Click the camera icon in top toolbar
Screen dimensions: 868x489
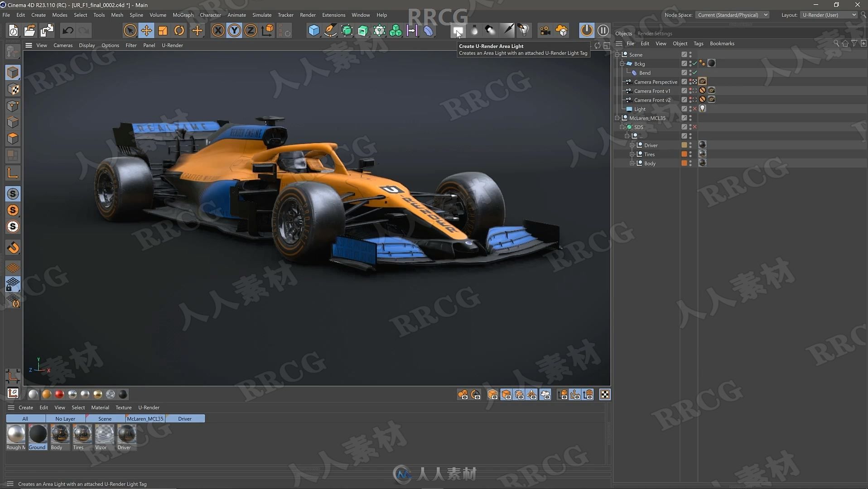(x=545, y=31)
